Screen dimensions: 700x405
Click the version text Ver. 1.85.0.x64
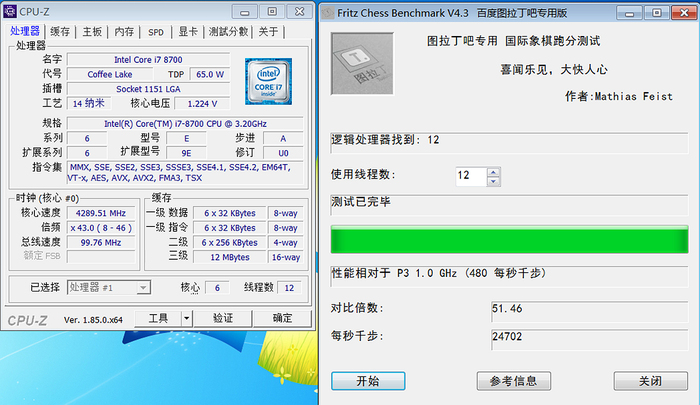coord(93,320)
